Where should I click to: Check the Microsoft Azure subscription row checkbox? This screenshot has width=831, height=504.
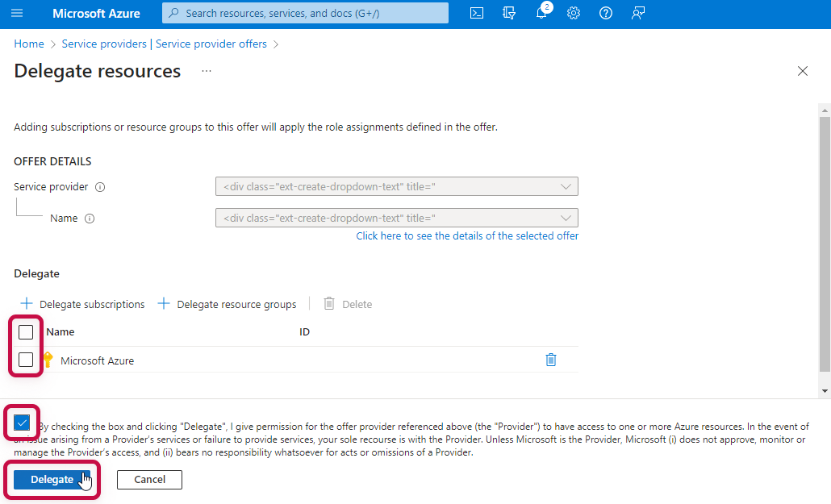click(x=26, y=360)
